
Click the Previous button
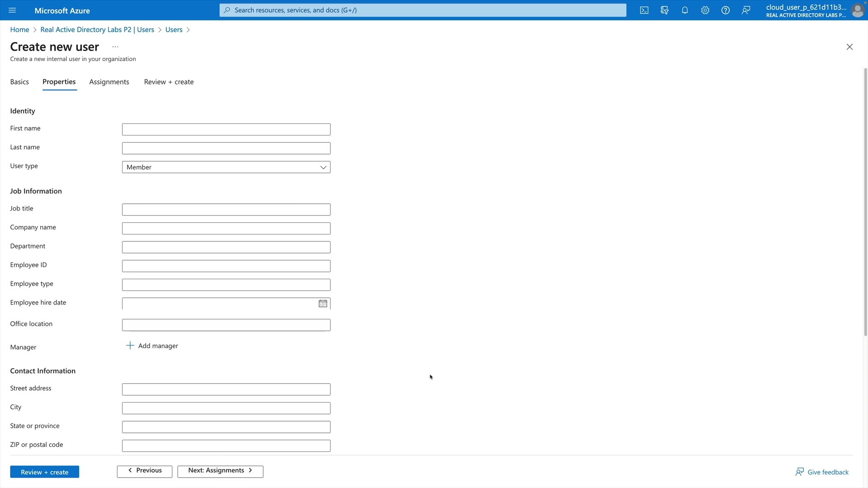point(145,471)
